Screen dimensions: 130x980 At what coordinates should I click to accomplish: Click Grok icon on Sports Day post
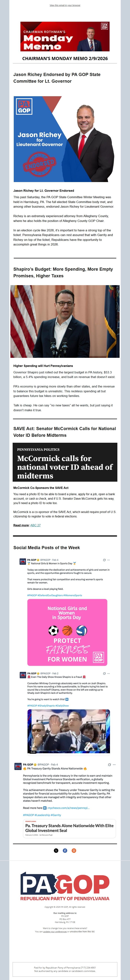point(104,560)
